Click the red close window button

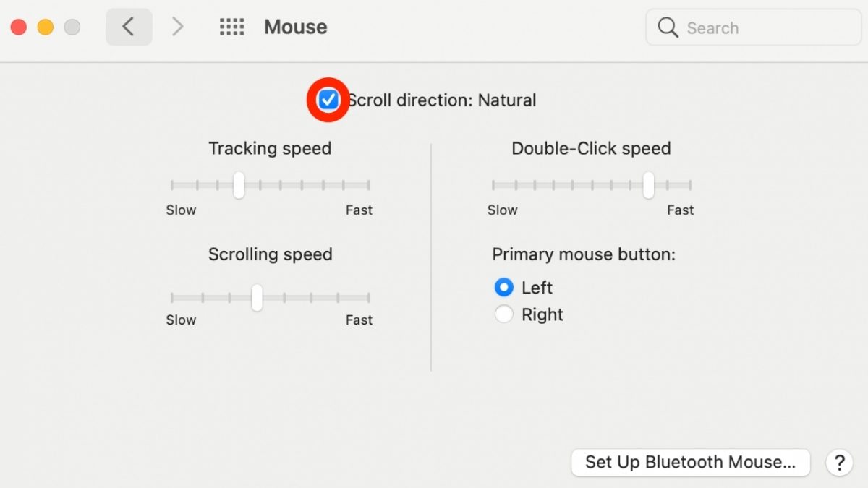19,27
